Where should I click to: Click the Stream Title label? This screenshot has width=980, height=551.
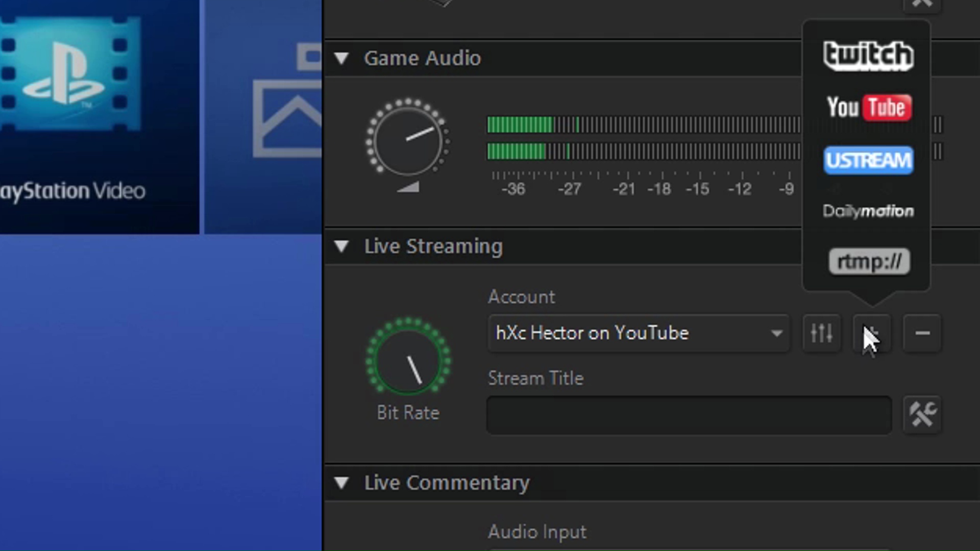pos(535,378)
